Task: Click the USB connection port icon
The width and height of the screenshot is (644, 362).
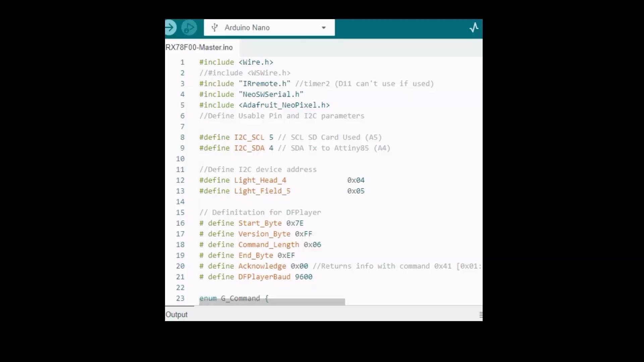Action: 214,27
